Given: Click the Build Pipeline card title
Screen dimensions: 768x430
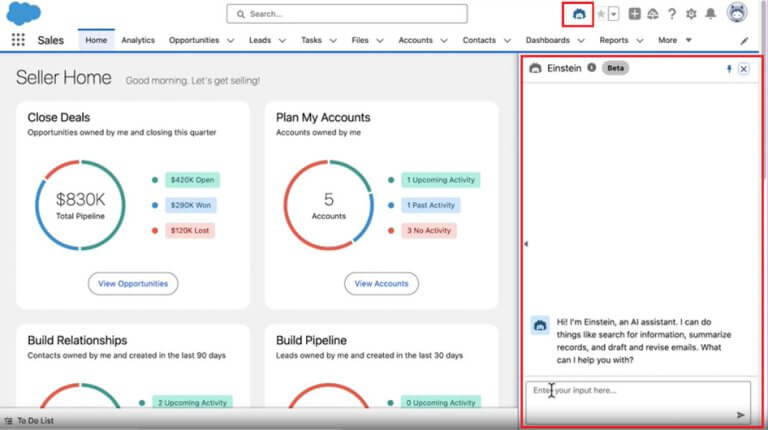Looking at the screenshot, I should pos(311,340).
